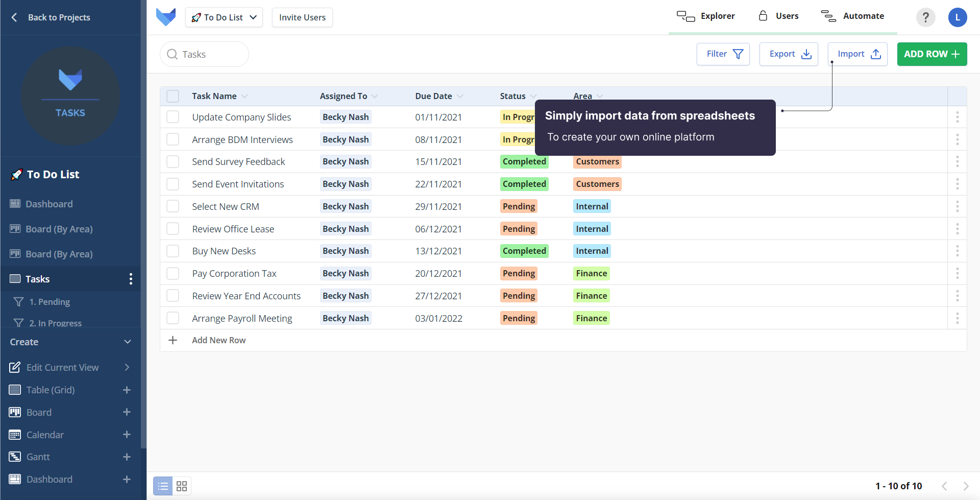Viewport: 980px width, 500px height.
Task: Open row menu for Arrange BDM Interviews
Action: (957, 139)
